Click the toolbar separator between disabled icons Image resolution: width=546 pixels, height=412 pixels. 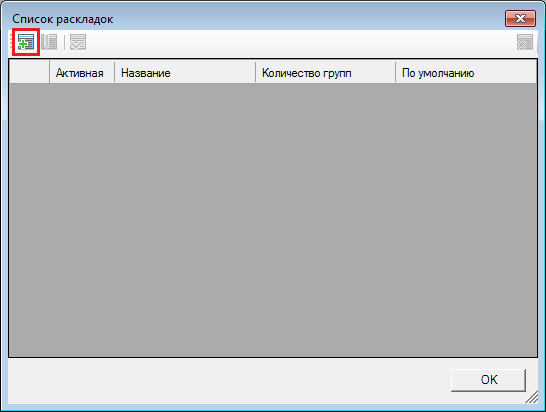pyautogui.click(x=64, y=42)
